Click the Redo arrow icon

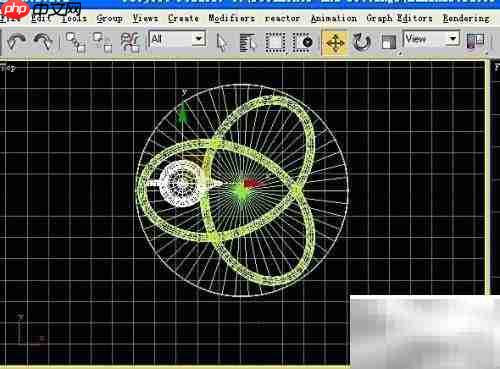43,42
